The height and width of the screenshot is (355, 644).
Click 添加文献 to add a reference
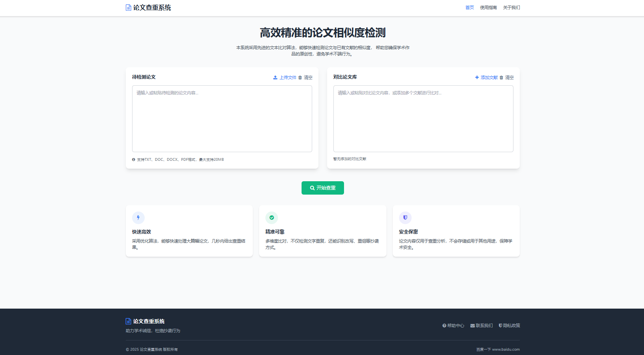point(489,77)
